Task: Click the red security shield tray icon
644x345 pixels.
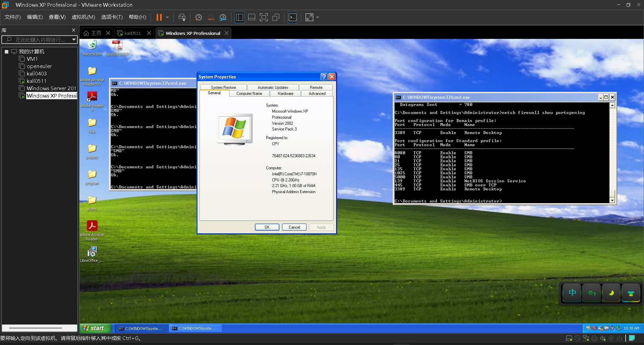Action: coord(594,328)
